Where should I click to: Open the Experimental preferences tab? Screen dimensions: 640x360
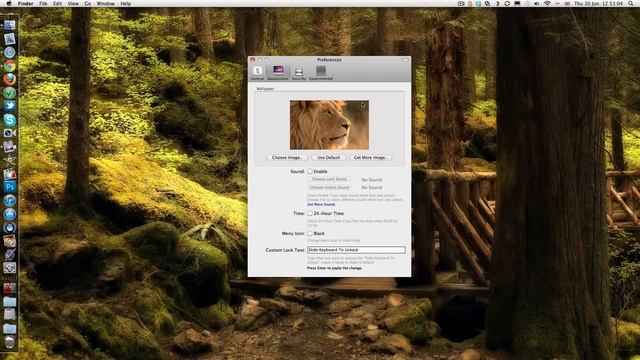pyautogui.click(x=321, y=73)
